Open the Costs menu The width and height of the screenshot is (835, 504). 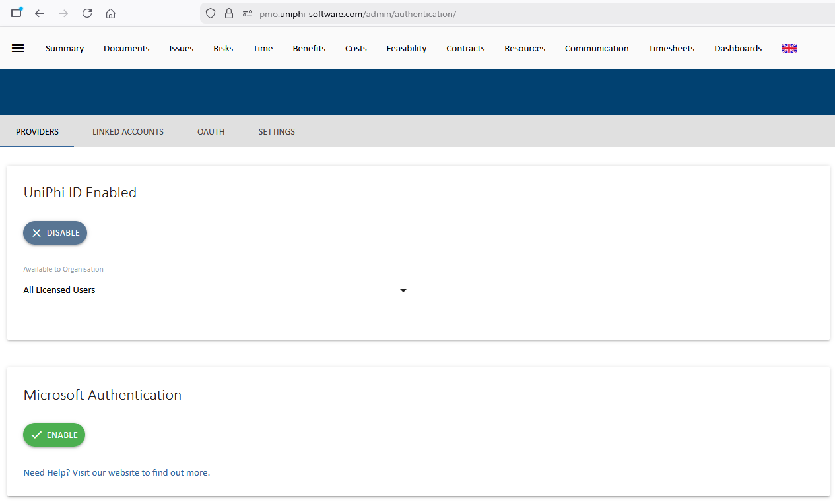[356, 48]
